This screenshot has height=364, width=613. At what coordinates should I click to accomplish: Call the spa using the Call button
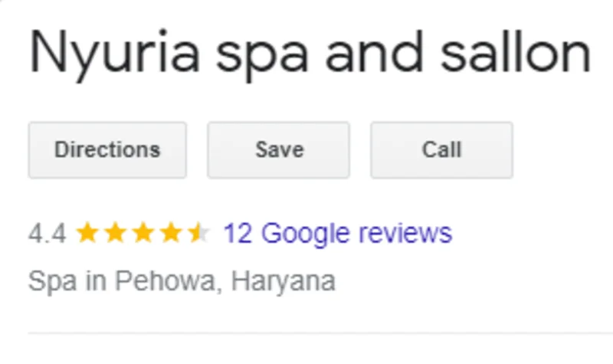442,150
